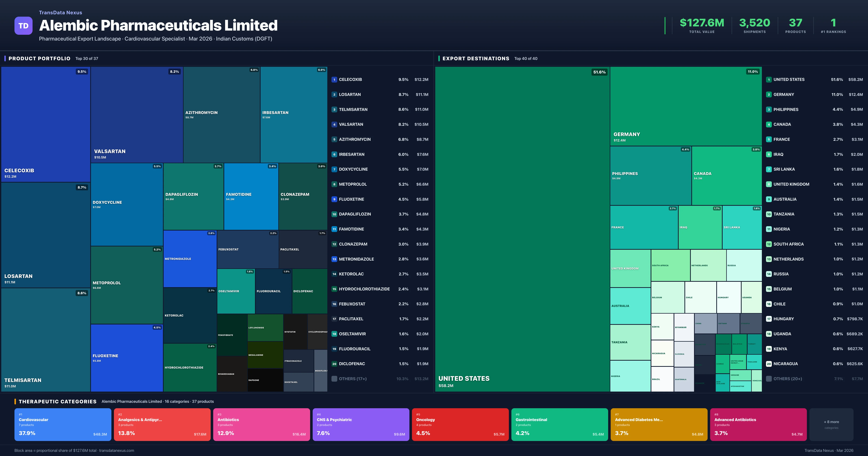Viewport: 868px width, 456px height.
Task: Expand the OTHERS (17+) product row
Action: [352, 378]
